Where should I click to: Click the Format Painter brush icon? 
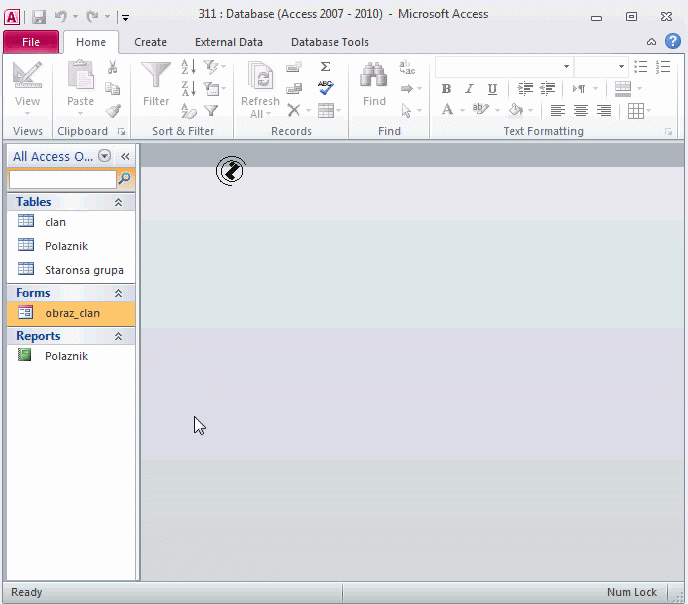[113, 111]
